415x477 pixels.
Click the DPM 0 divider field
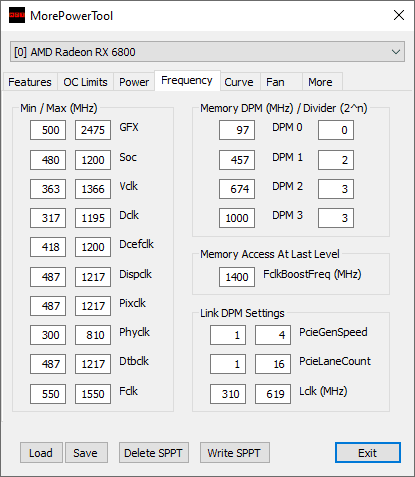tap(336, 130)
